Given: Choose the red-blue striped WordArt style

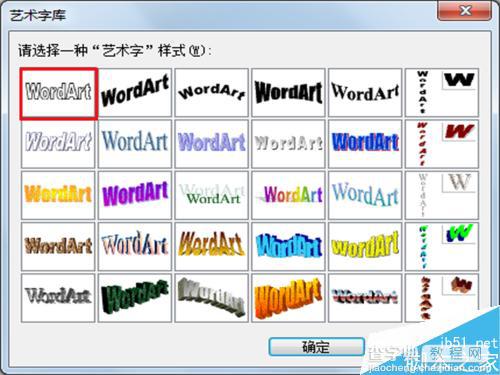Looking at the screenshot, I should pyautogui.click(x=365, y=298).
